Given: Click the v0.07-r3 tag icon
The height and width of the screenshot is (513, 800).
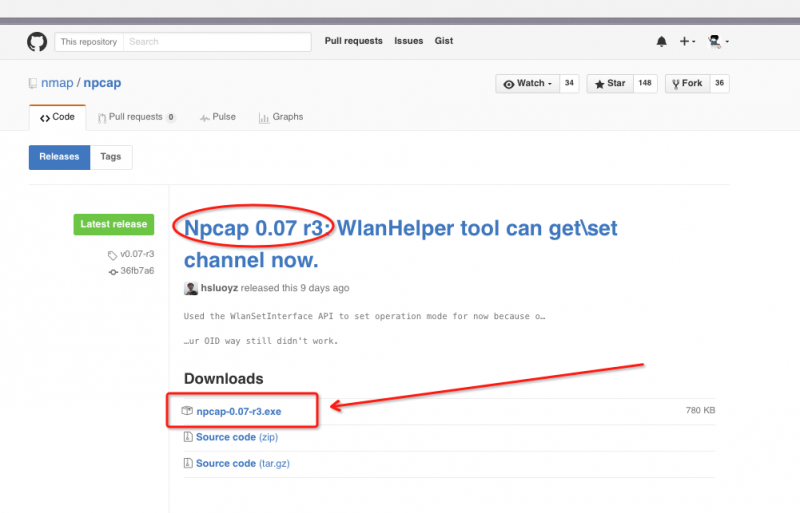Looking at the screenshot, I should [112, 255].
